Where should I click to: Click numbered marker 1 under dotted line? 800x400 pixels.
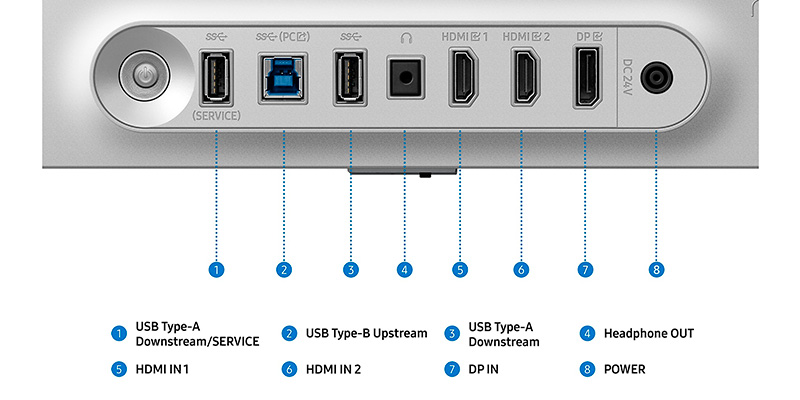[216, 269]
